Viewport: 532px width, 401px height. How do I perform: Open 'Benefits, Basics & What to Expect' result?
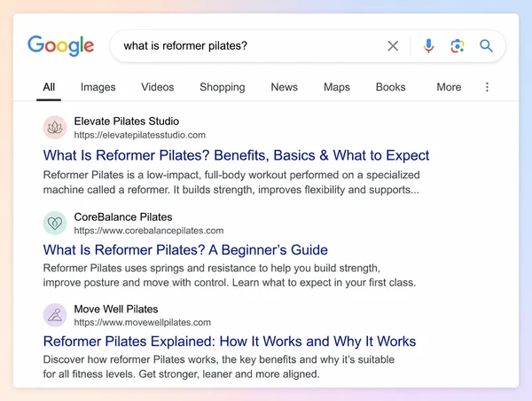[x=236, y=155]
